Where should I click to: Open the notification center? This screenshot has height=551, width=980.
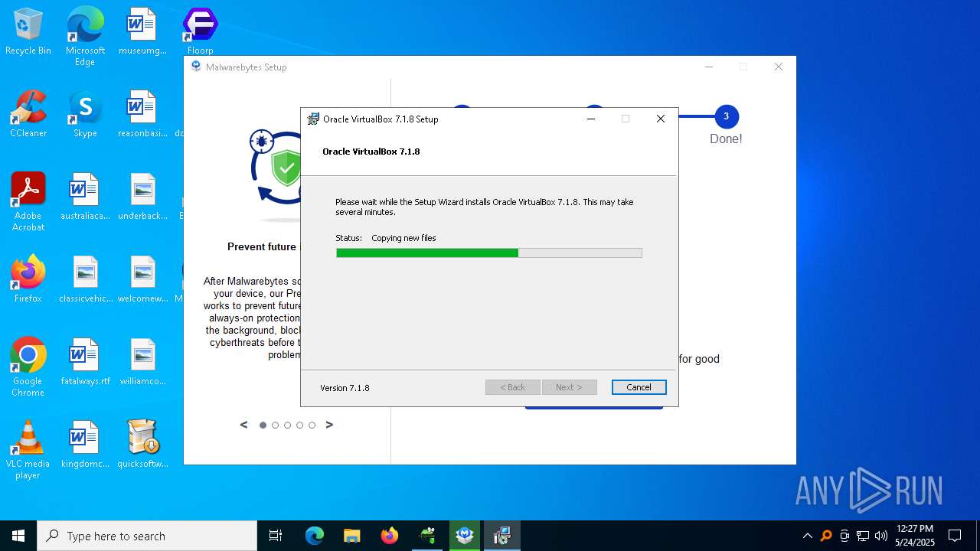point(955,536)
